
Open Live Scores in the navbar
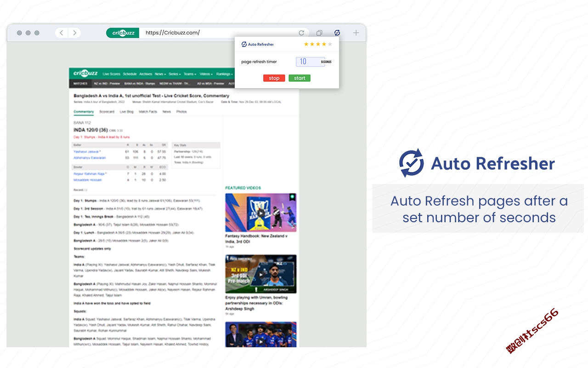pyautogui.click(x=112, y=74)
